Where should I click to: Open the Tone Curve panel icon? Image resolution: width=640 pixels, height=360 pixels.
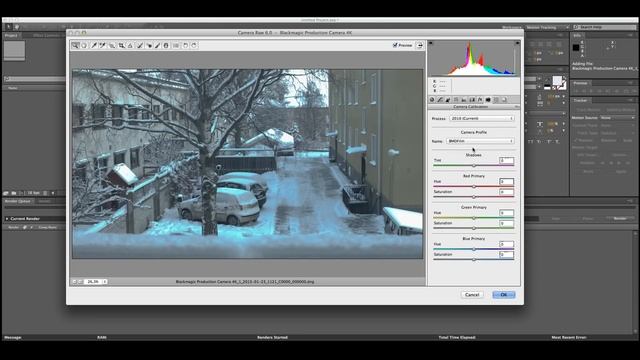[x=440, y=100]
